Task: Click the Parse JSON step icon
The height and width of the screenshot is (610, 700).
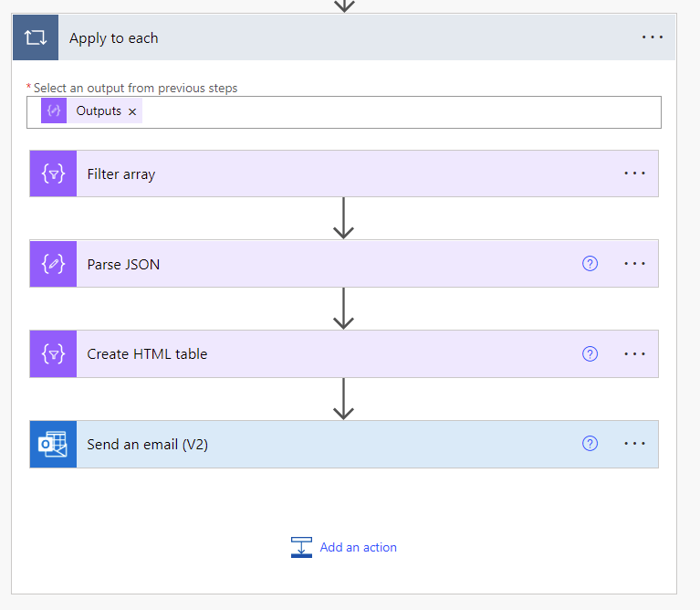Action: pos(53,264)
